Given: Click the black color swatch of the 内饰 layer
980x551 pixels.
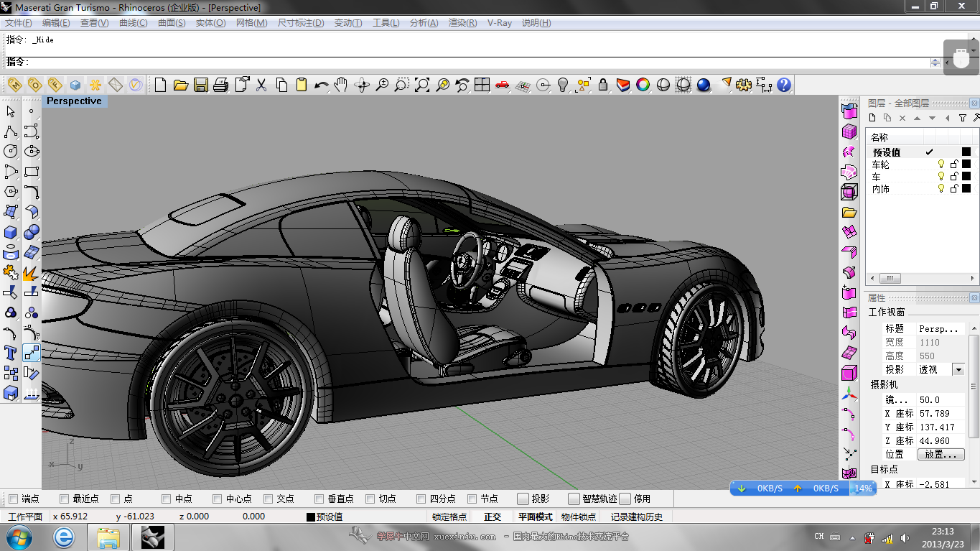Looking at the screenshot, I should (966, 189).
